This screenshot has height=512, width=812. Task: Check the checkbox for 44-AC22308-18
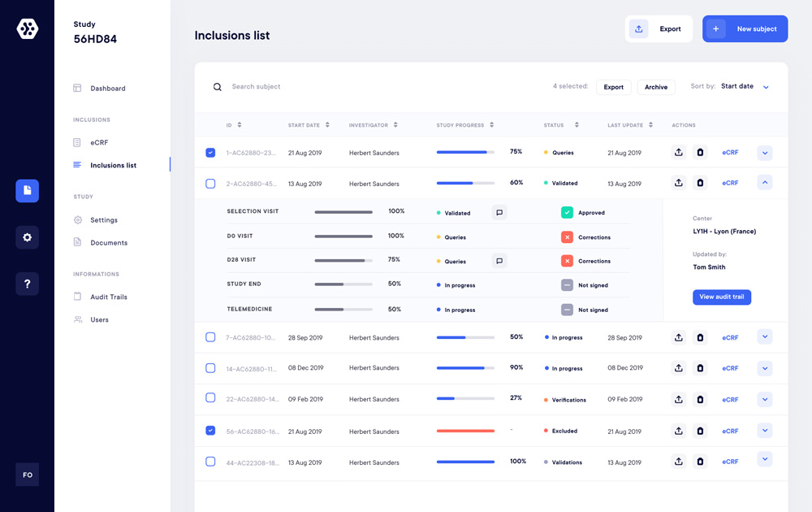210,462
